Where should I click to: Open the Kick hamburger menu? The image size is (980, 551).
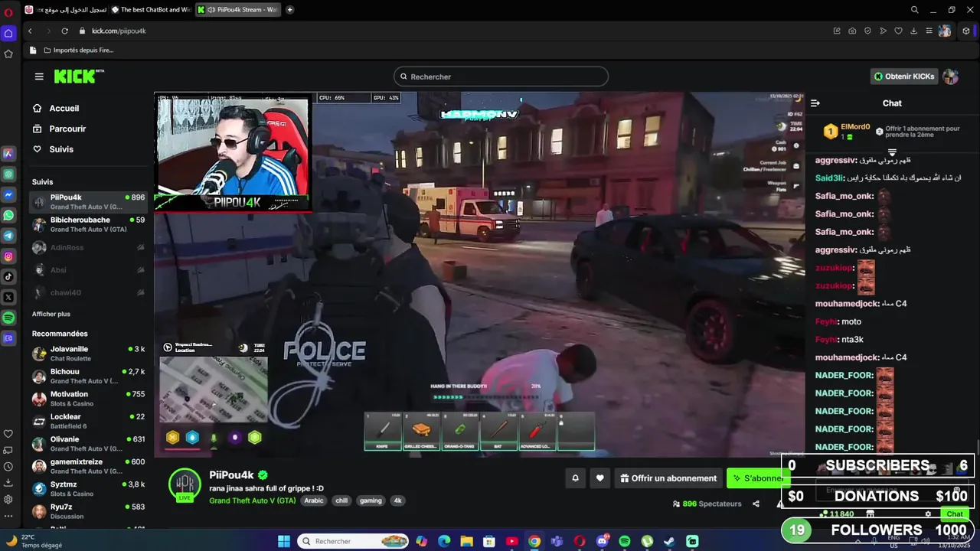[39, 77]
